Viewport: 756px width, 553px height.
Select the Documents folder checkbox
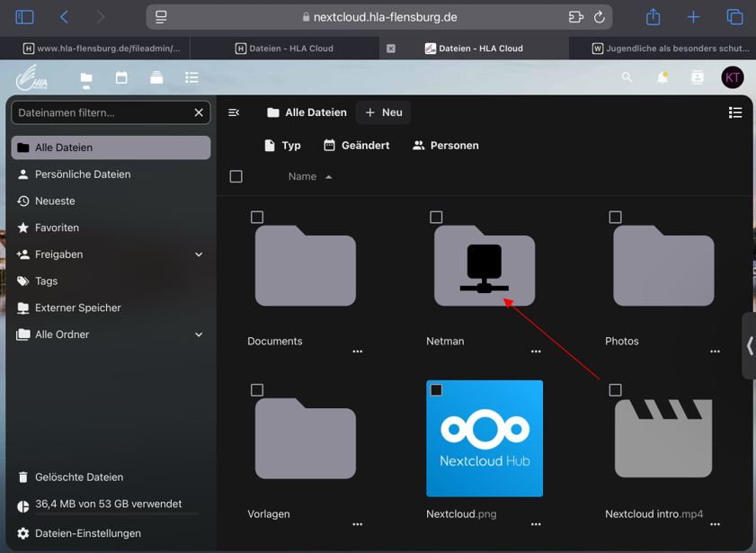click(x=257, y=217)
